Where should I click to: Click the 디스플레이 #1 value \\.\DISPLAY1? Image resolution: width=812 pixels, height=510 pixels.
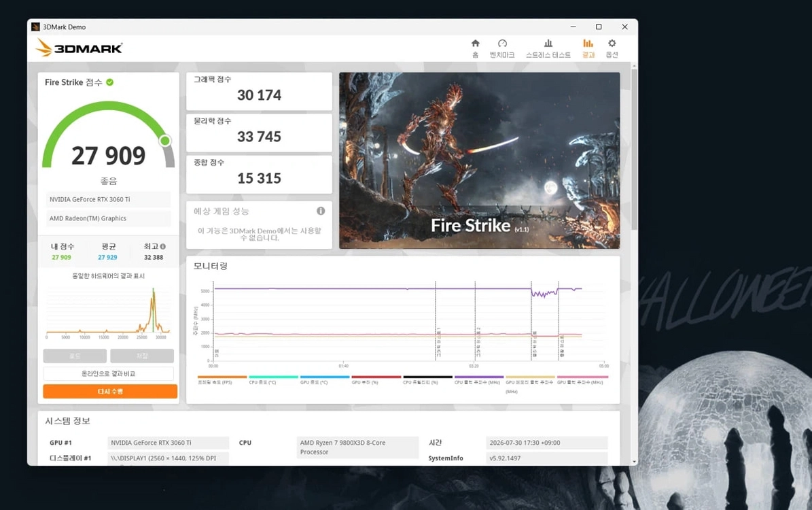(169, 458)
